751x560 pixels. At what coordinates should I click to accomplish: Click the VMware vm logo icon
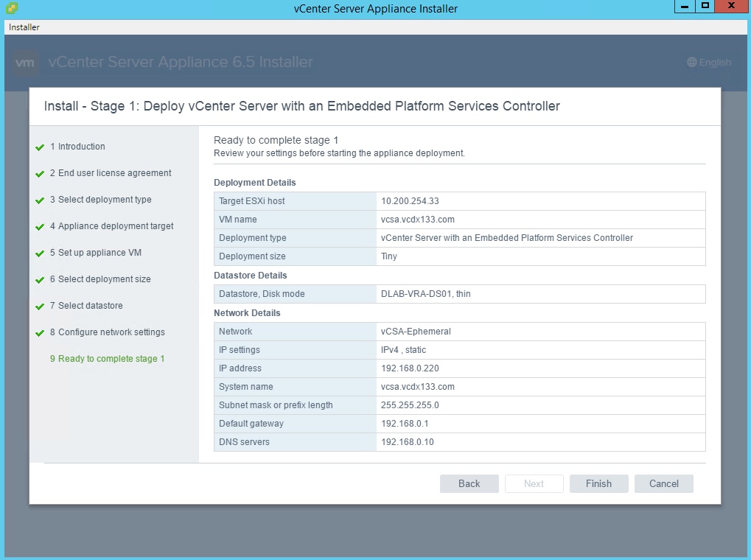coord(25,63)
